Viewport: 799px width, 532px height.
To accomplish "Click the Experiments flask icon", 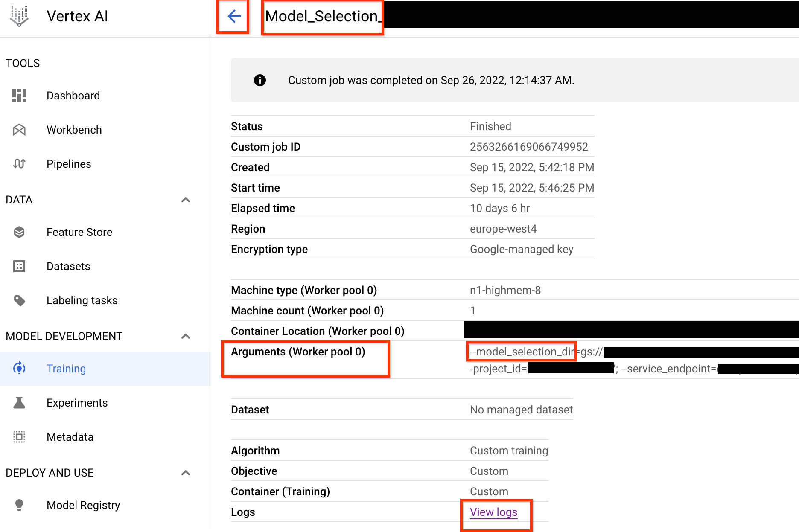I will click(19, 403).
